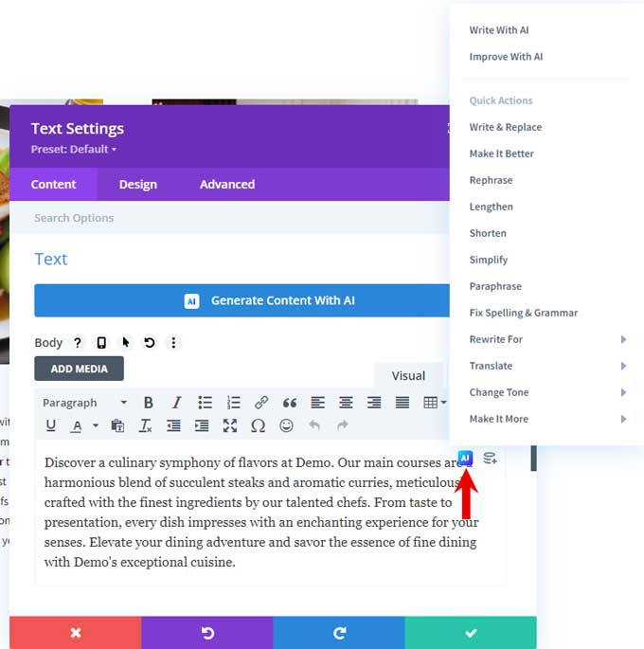Align text left

pyautogui.click(x=317, y=403)
